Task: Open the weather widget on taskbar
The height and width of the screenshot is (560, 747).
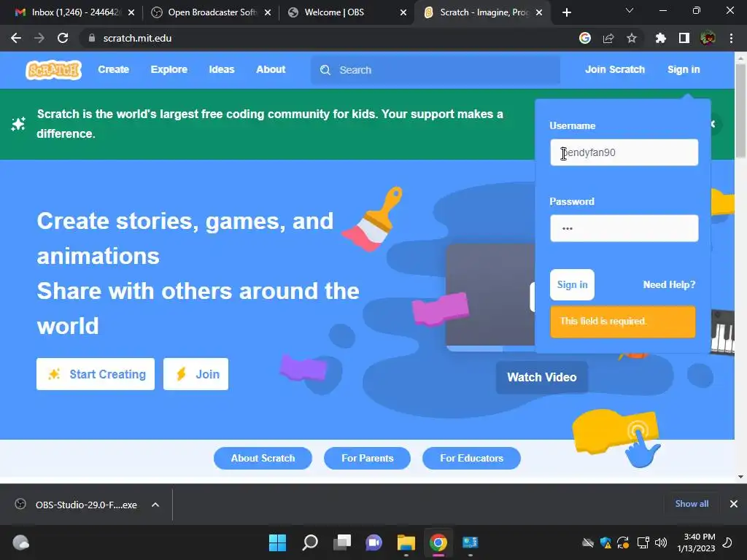Action: 20,542
